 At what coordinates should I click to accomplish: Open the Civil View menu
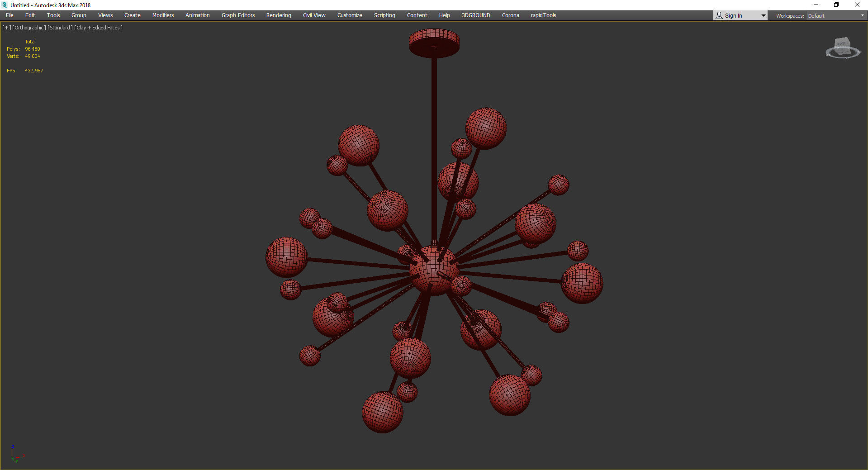[314, 15]
